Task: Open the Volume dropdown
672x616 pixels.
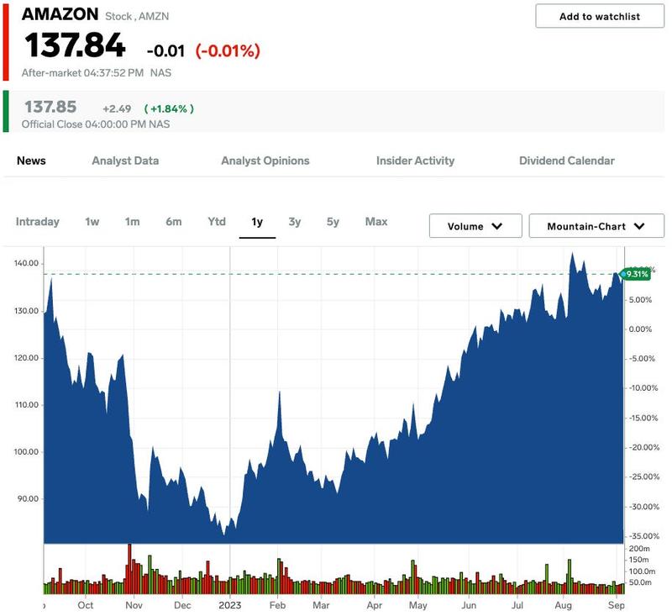Action: (x=475, y=226)
